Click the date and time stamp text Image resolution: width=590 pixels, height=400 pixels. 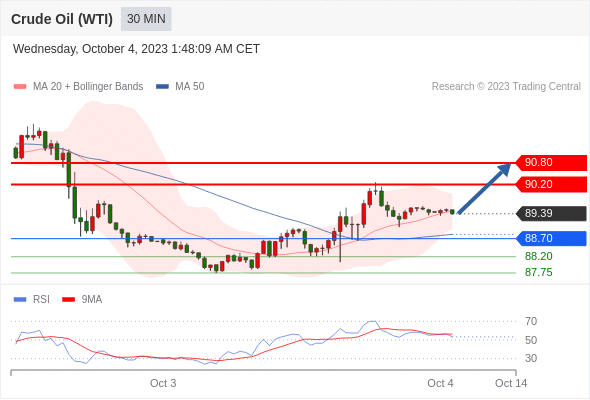point(136,49)
